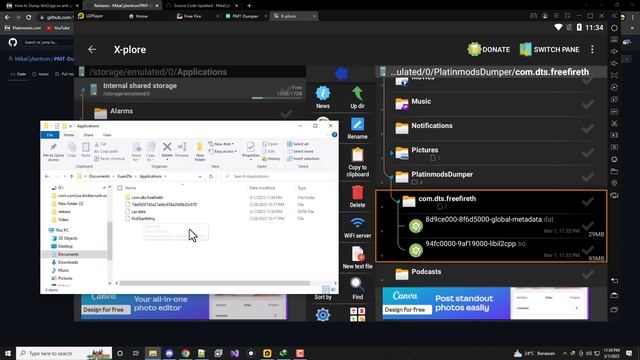The image size is (640, 360).
Task: Click the colored grid icon below Find
Action: click(357, 315)
